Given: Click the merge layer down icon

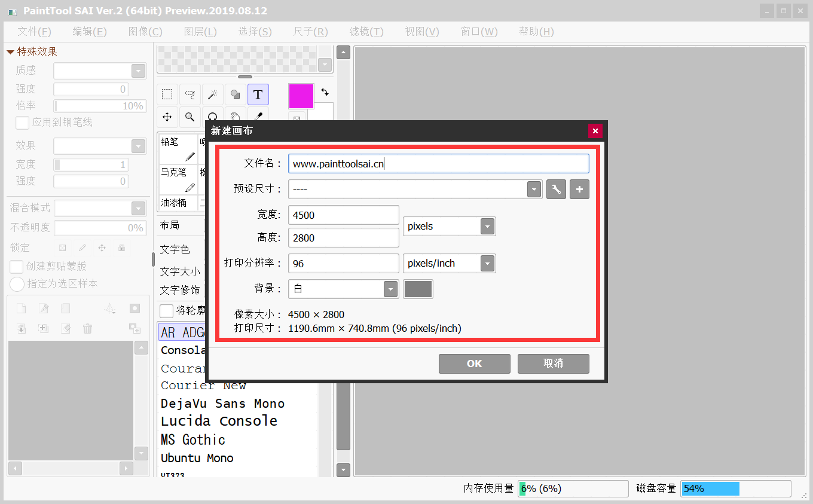Looking at the screenshot, I should [x=21, y=328].
